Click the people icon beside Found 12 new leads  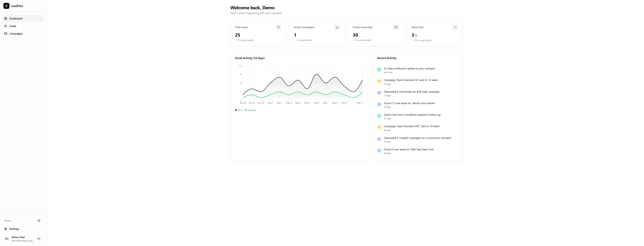click(x=379, y=104)
